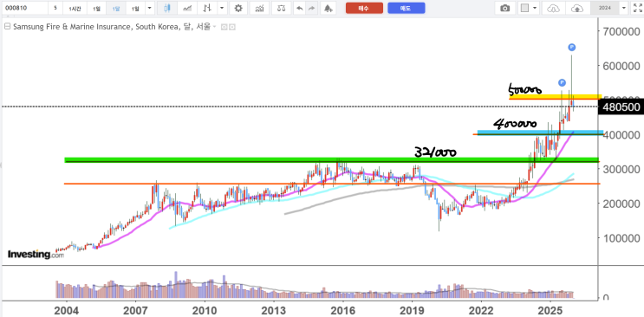Undo the last chart action
Viewport: 644px width, 317px height.
click(x=300, y=8)
